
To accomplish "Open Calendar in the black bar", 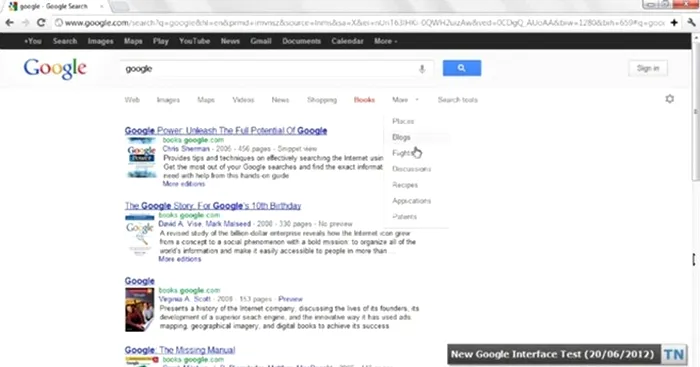I will click(x=347, y=41).
